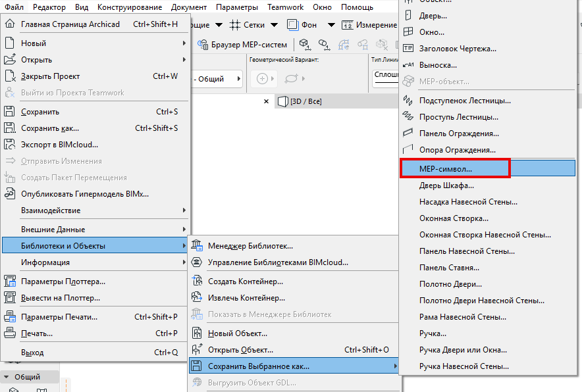582x392 pixels.
Task: Click the Панель Ограждения icon
Action: coord(408,133)
